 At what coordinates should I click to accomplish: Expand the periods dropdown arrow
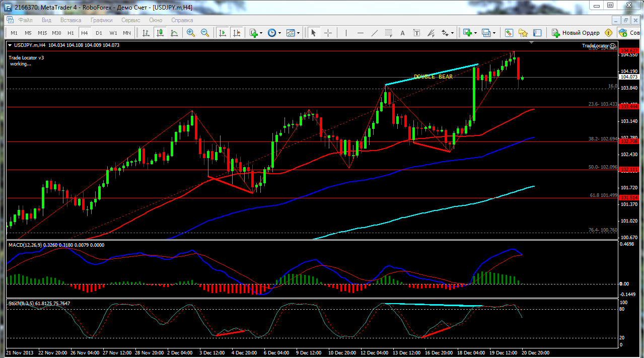(x=279, y=33)
